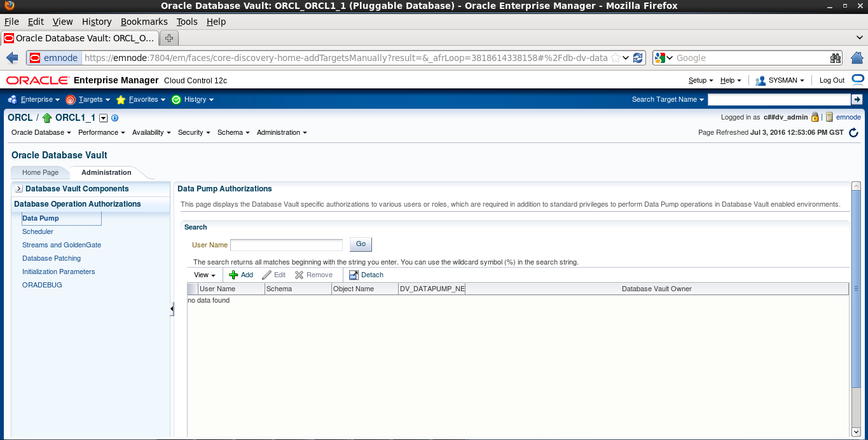Click the User Name search field
This screenshot has height=440, width=868.
(x=286, y=245)
